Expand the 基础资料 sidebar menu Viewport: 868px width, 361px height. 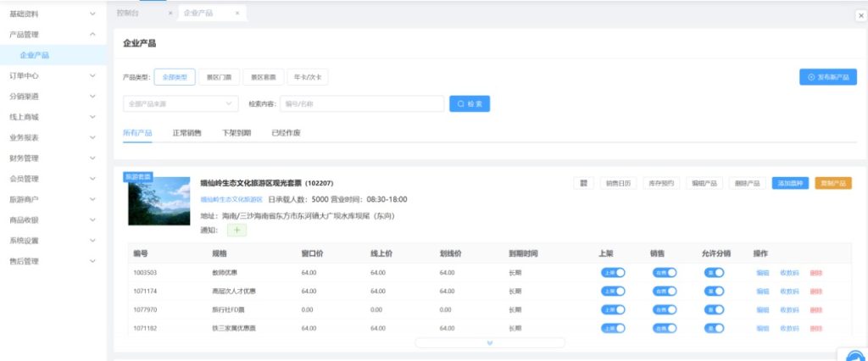(53, 14)
